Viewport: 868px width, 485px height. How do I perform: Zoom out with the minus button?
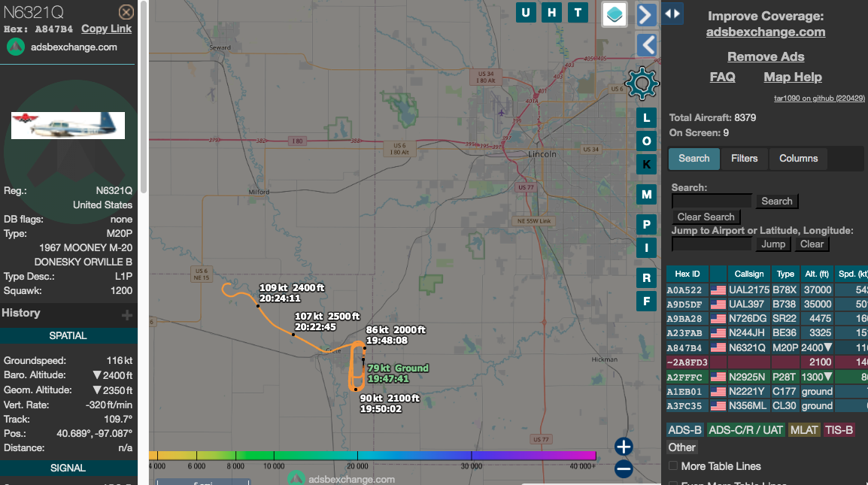coord(624,469)
